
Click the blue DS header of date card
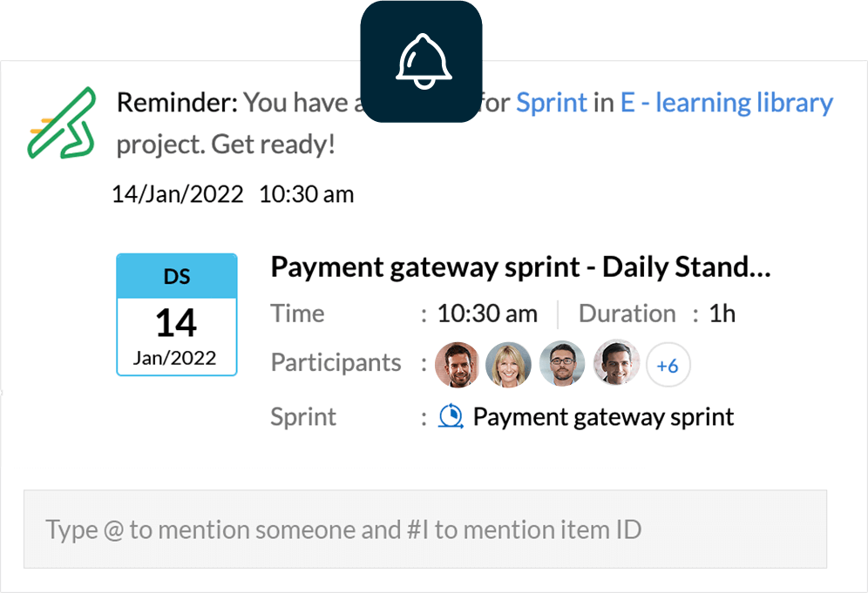177,276
